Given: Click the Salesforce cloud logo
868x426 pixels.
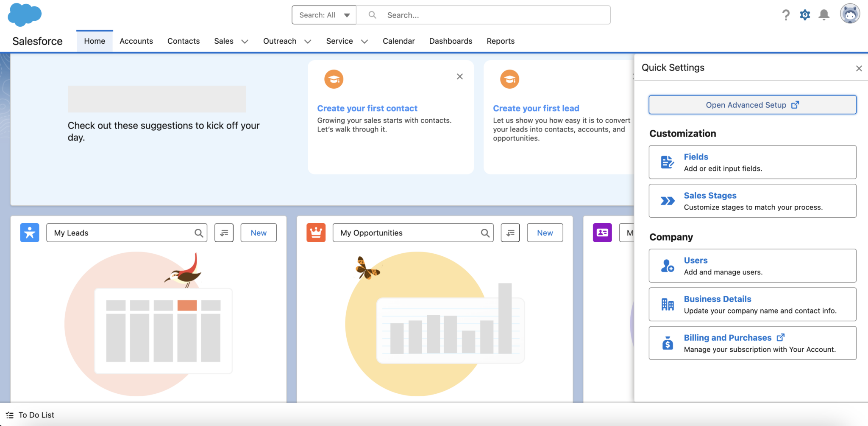Looking at the screenshot, I should pos(25,15).
